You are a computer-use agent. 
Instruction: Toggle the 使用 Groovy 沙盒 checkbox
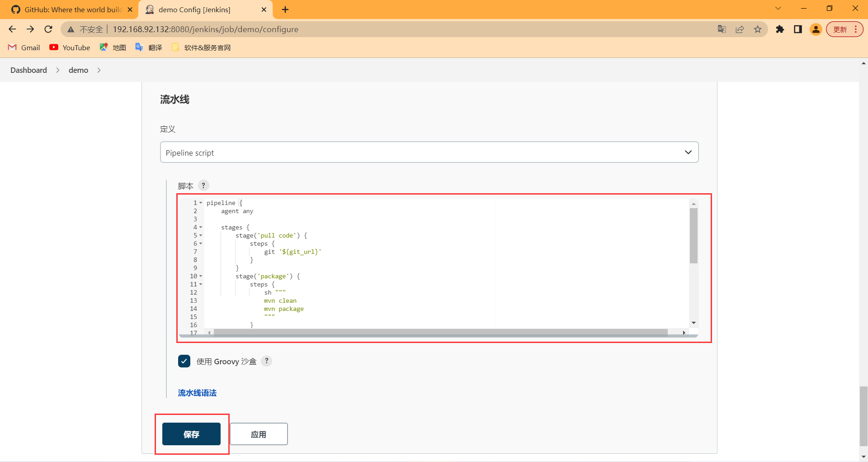tap(184, 361)
